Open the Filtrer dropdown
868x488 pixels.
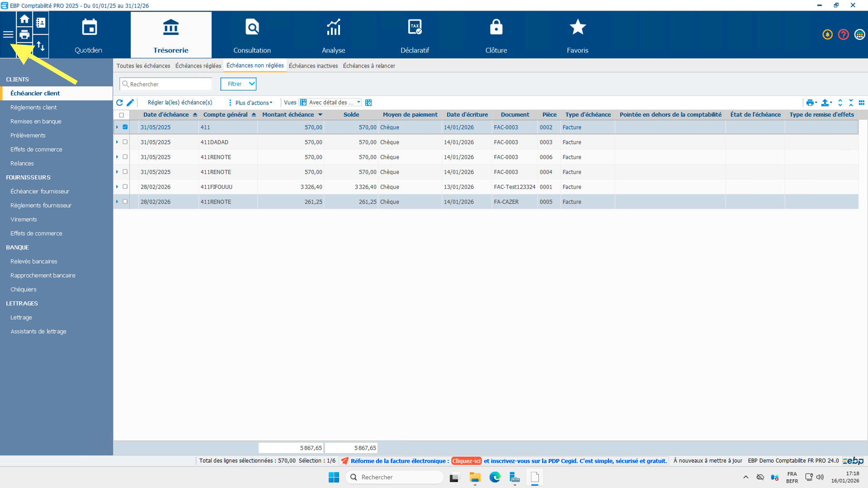point(238,84)
